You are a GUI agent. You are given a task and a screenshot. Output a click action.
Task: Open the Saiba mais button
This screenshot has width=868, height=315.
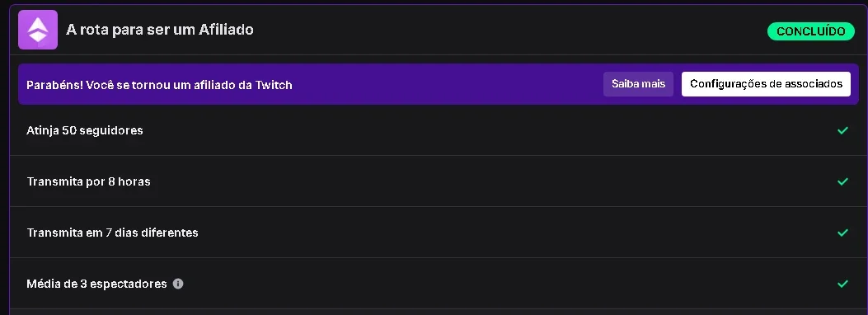click(638, 84)
